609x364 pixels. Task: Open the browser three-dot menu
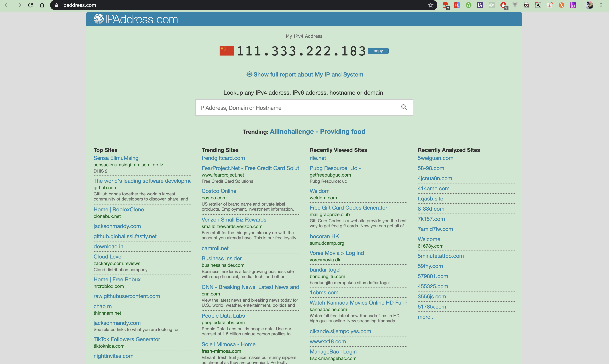coord(601,5)
